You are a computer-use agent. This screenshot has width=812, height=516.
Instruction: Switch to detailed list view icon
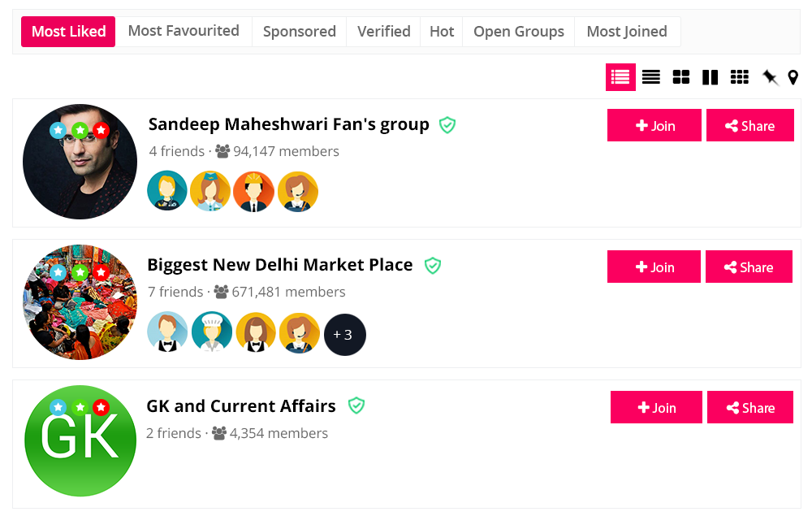pyautogui.click(x=620, y=77)
